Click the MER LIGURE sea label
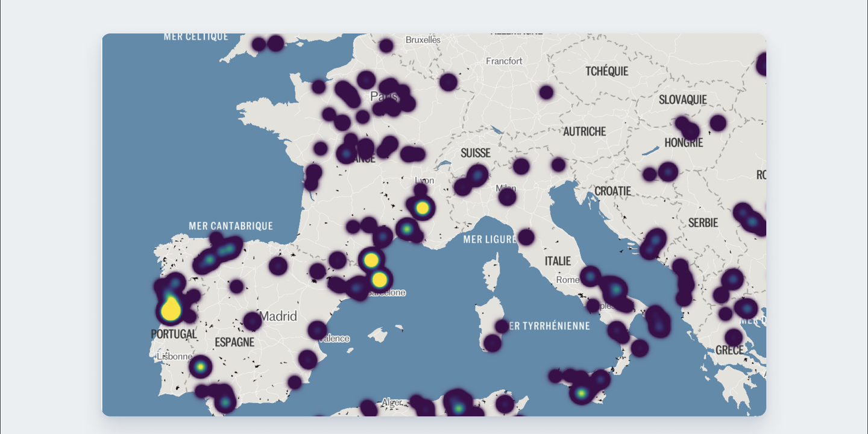868x434 pixels. [x=490, y=239]
